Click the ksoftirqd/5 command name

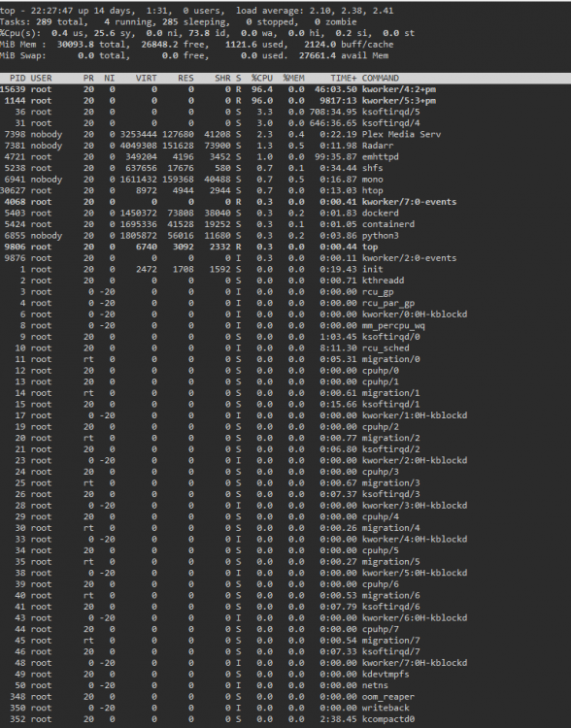point(390,112)
